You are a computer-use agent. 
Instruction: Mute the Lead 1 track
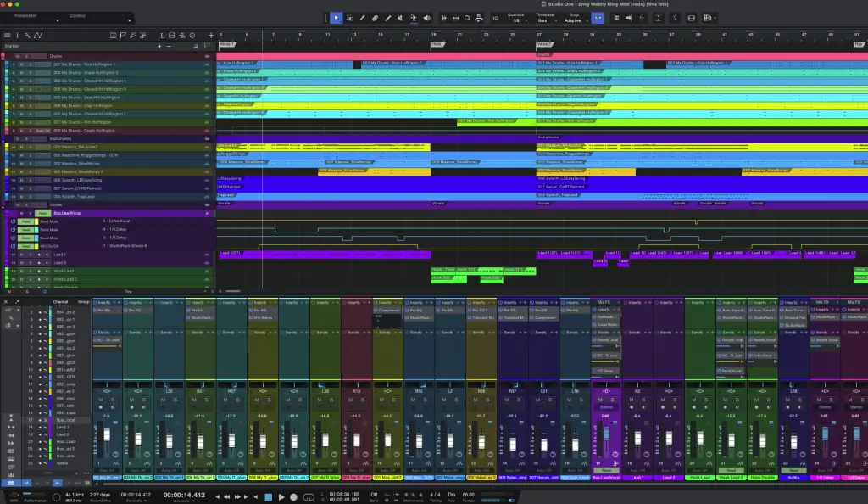pos(21,255)
